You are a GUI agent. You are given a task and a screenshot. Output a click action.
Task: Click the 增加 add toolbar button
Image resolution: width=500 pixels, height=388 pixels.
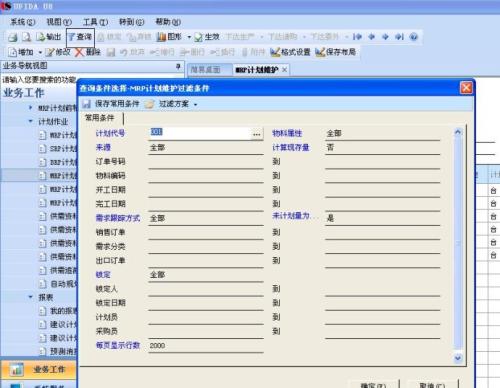pyautogui.click(x=21, y=52)
